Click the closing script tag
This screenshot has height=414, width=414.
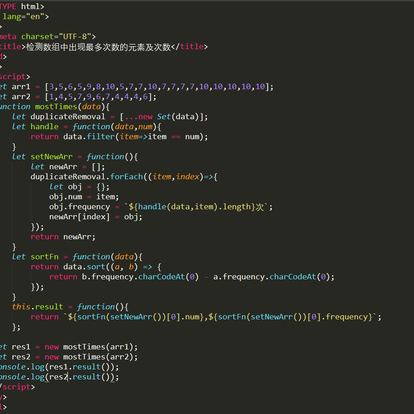[x=17, y=387]
